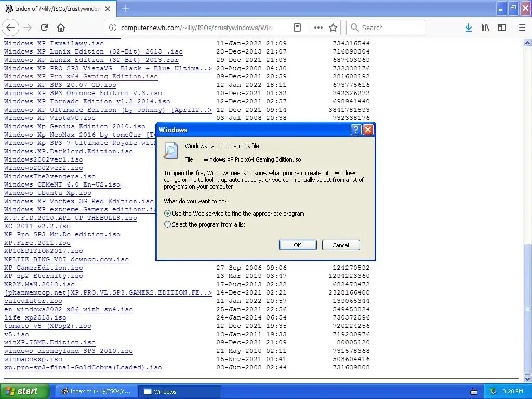This screenshot has width=532, height=399.
Task: Open Windows XP Lunix Edition 2013.rar link
Action: click(x=91, y=60)
